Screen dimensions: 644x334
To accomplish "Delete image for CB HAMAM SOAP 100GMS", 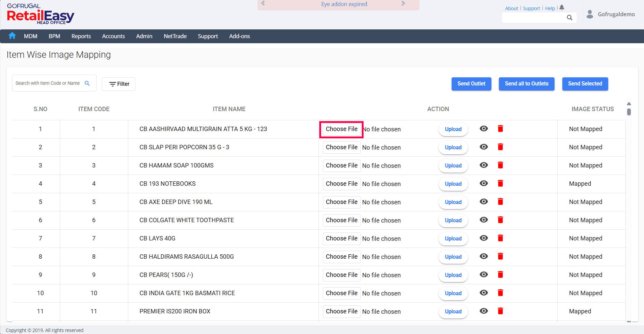I will coord(501,165).
